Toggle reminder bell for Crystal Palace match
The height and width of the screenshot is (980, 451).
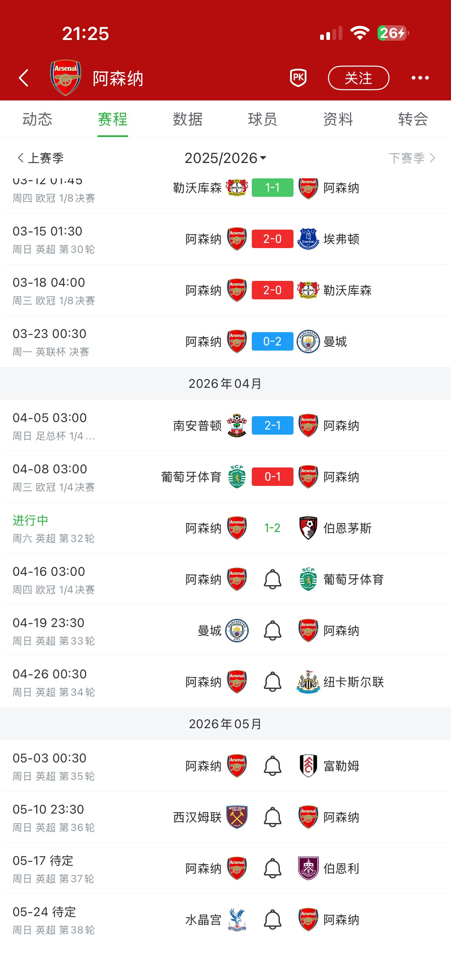272,920
